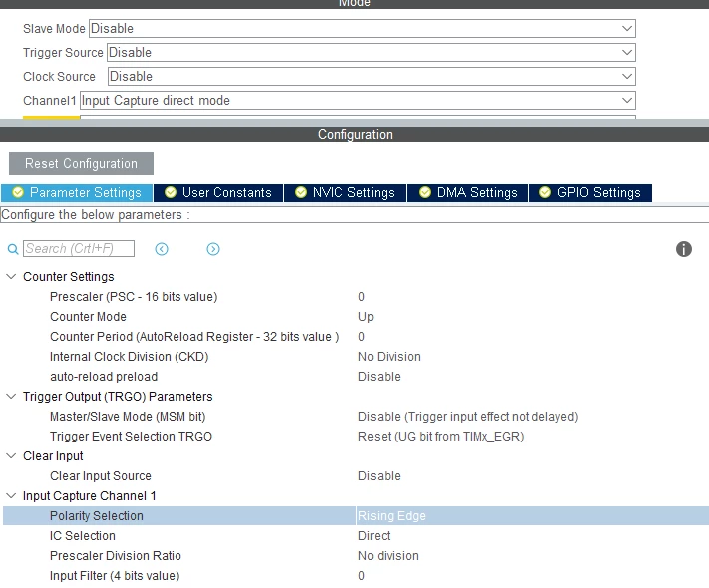Open the GPIO Settings tab

click(x=590, y=193)
